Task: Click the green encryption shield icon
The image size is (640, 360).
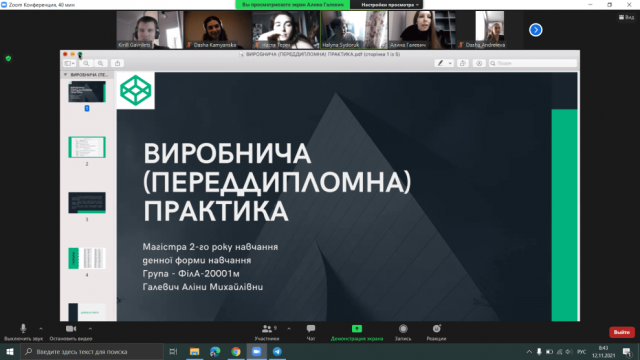Action: point(8,58)
